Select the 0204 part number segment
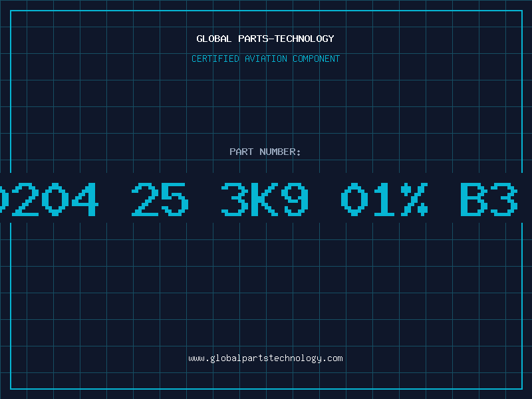The height and width of the screenshot is (399, 532). [x=49, y=199]
